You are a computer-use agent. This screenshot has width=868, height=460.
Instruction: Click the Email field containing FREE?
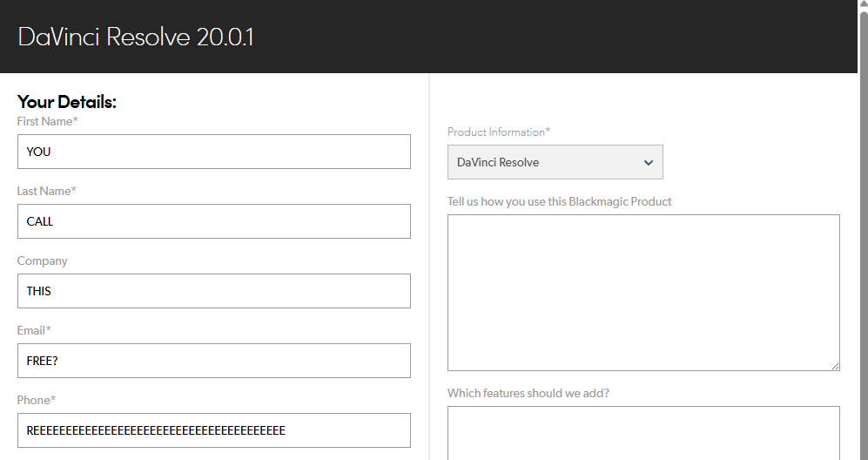213,361
